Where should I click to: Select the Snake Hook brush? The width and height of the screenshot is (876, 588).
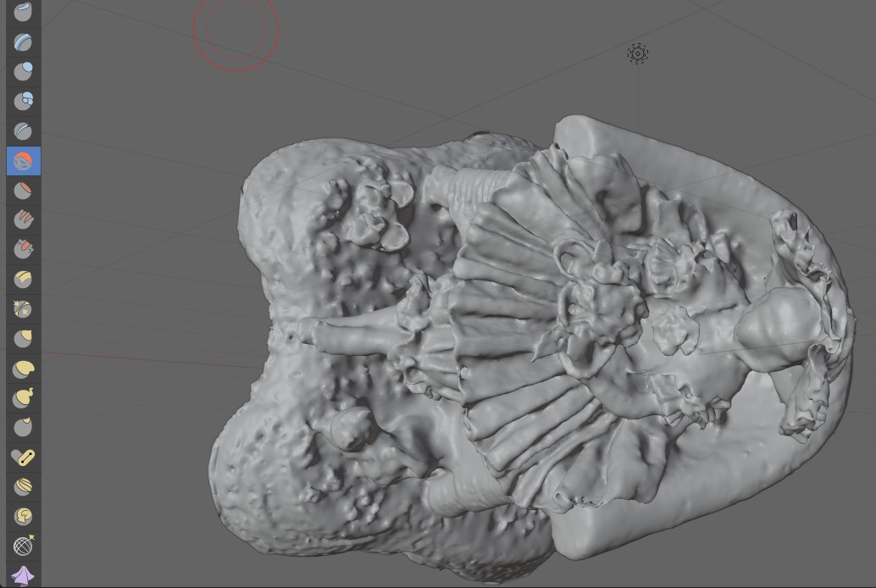point(23,398)
